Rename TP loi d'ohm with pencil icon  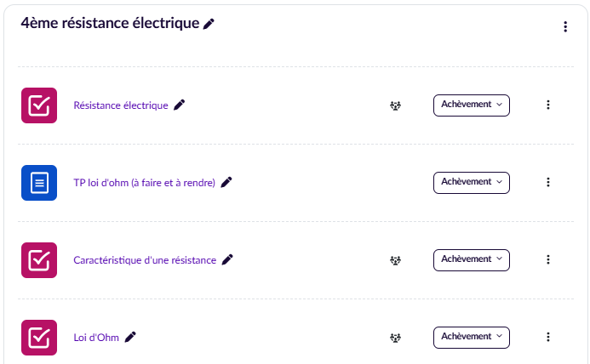coord(226,182)
